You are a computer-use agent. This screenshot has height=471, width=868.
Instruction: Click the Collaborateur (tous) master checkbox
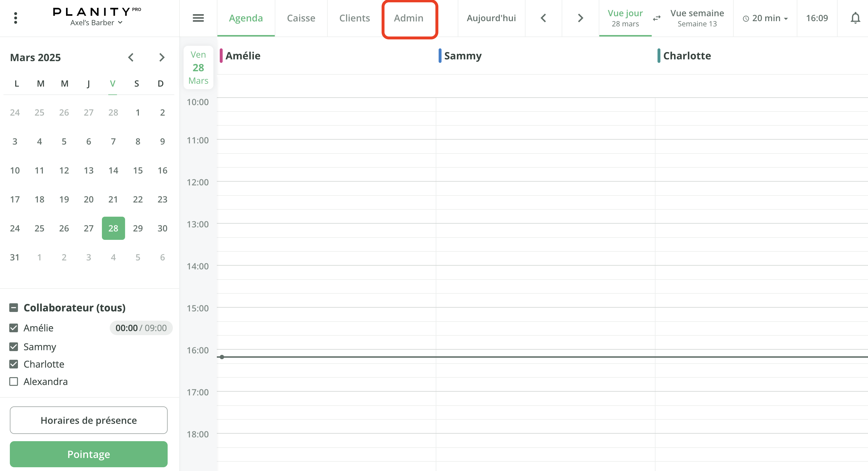(14, 307)
